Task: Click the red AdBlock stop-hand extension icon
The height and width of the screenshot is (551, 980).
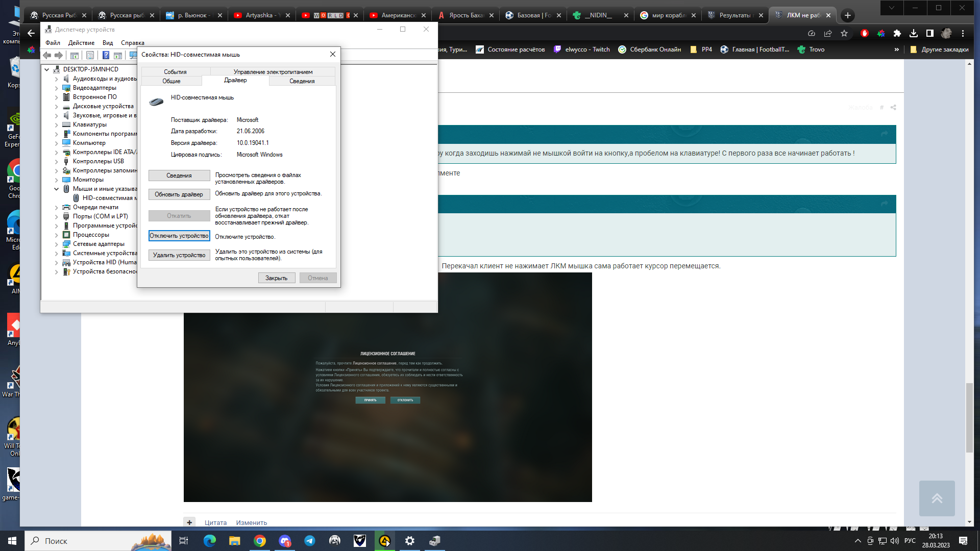Action: click(864, 33)
